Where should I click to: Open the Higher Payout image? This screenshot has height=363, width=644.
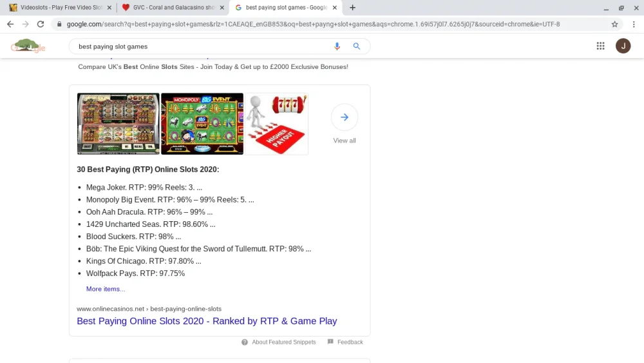[276, 124]
